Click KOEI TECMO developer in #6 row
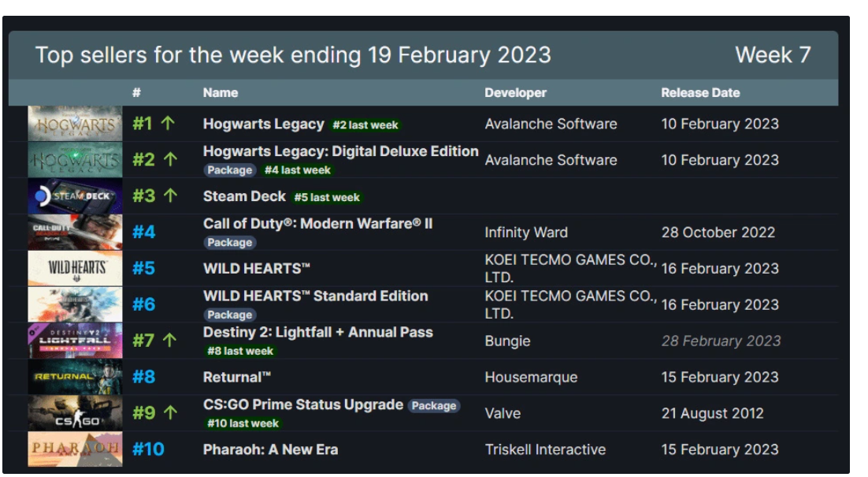Viewport: 868px width, 477px height. [571, 304]
